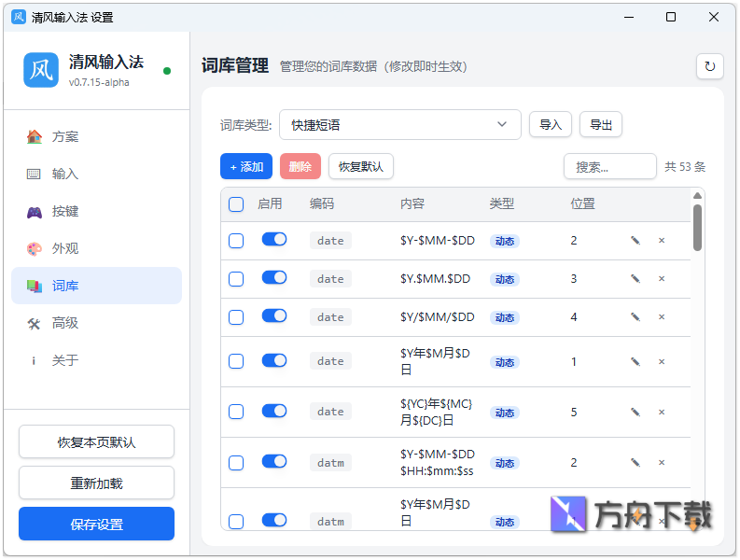The height and width of the screenshot is (560, 740).
Task: Open the 高级 tools icon
Action: (34, 324)
